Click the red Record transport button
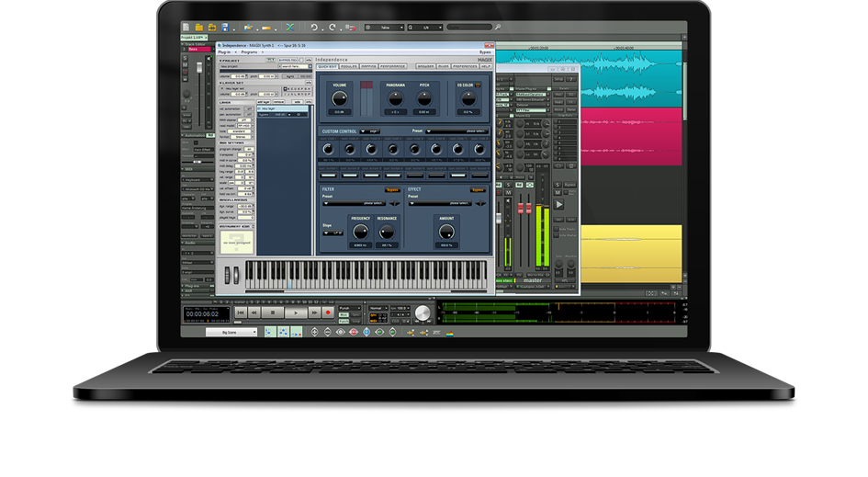Viewport: 868px width, 477px height. [x=328, y=313]
